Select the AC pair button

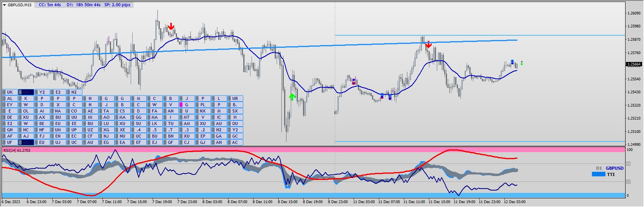pyautogui.click(x=235, y=142)
